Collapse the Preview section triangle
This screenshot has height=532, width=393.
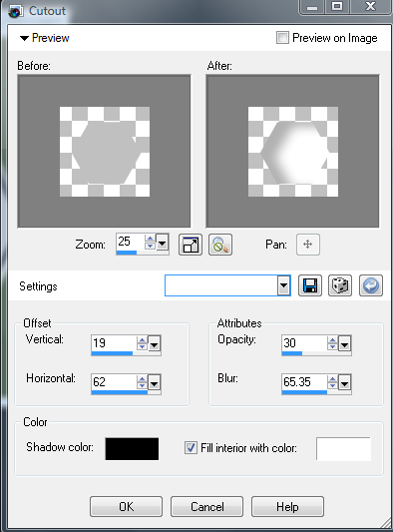24,38
